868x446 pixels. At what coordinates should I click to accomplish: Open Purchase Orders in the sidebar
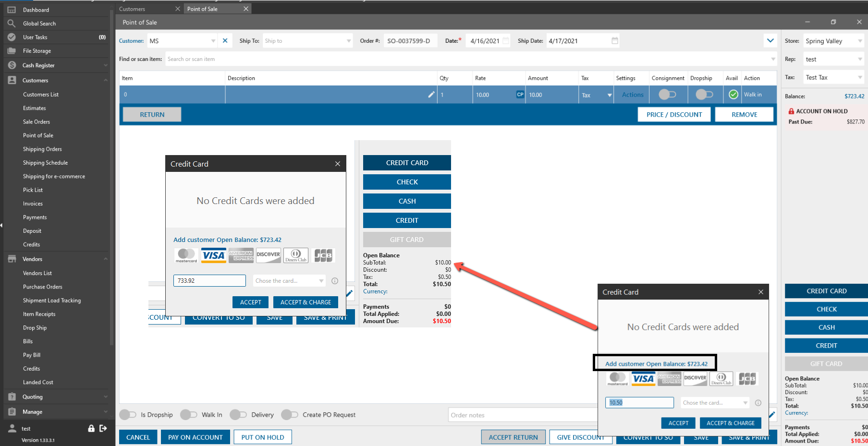43,287
